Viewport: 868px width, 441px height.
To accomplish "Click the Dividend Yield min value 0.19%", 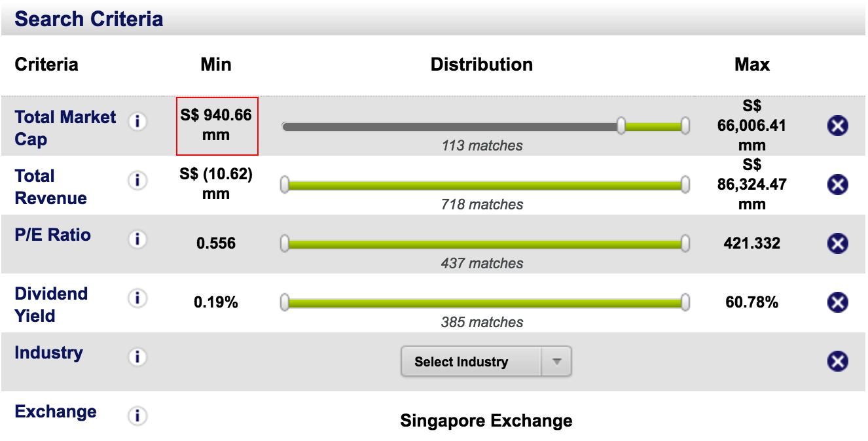I will click(x=216, y=303).
